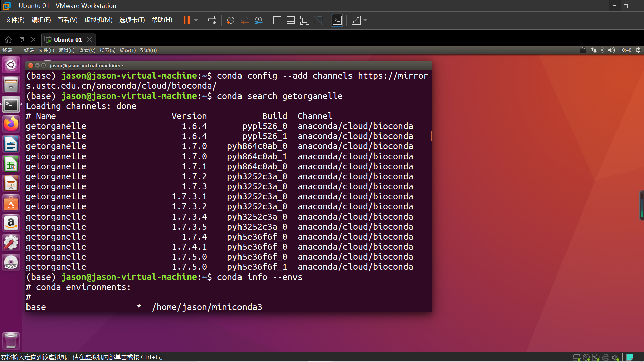Image resolution: width=644 pixels, height=362 pixels.
Task: Enter full screen mode
Action: [305, 20]
